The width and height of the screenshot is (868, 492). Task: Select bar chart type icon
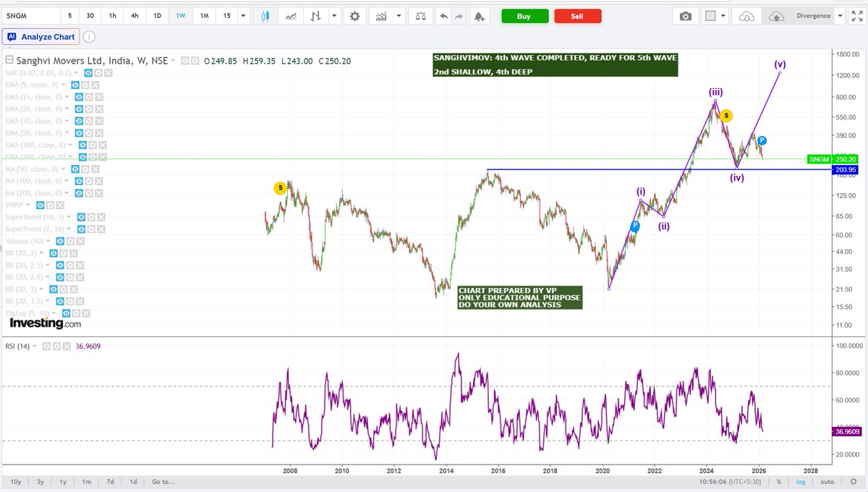[315, 16]
